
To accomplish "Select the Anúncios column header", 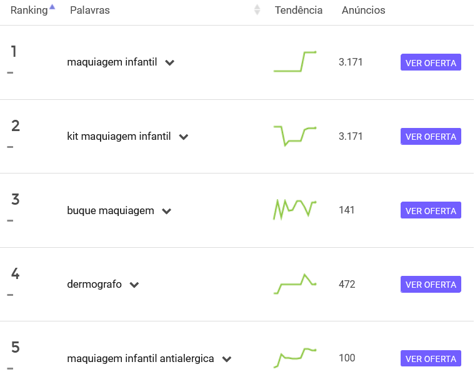I will (363, 10).
